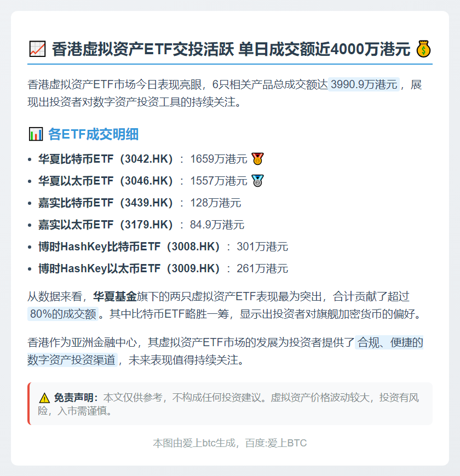Click the silver medal icon after 1557万港元
The height and width of the screenshot is (476, 460).
point(257,181)
